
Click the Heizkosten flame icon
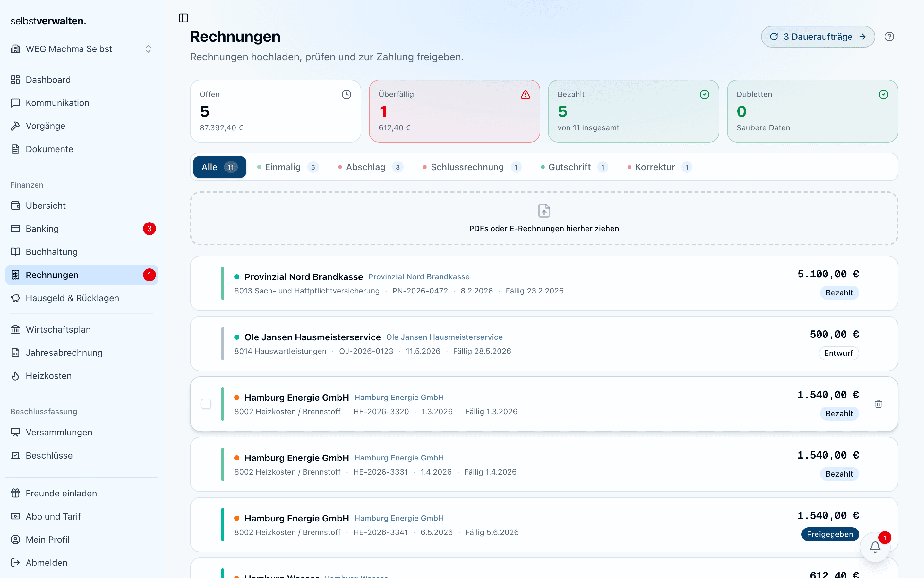coord(15,376)
